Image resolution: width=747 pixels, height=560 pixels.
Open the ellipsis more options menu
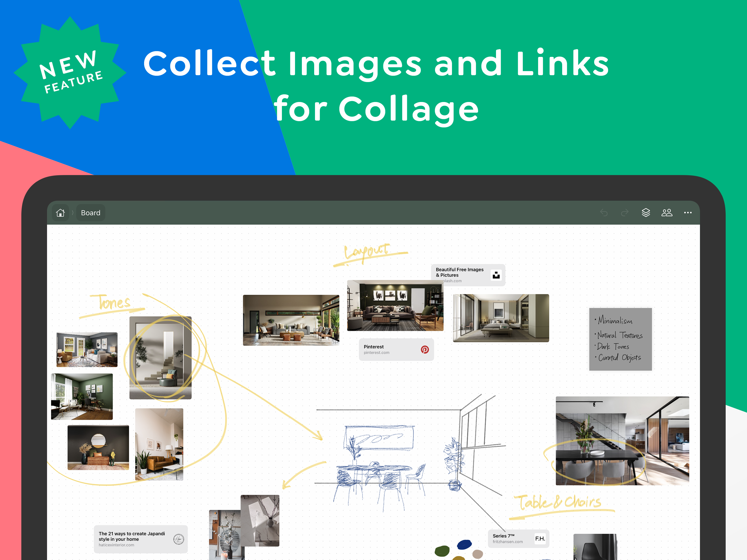coord(688,212)
